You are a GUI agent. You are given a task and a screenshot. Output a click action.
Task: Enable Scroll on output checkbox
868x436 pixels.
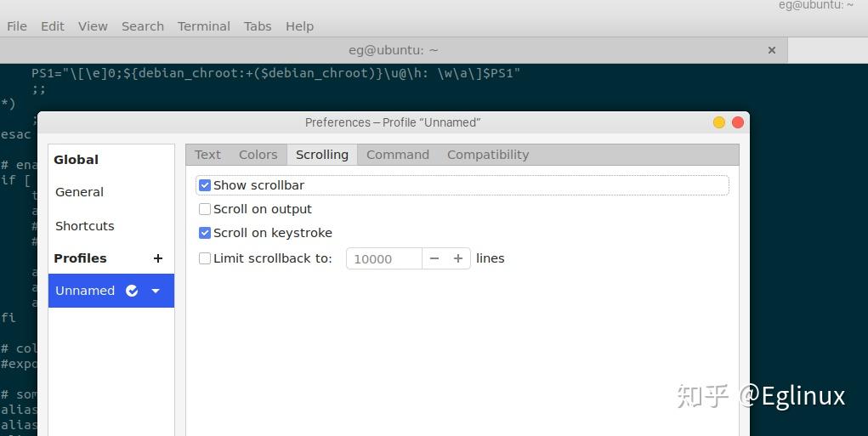(205, 209)
